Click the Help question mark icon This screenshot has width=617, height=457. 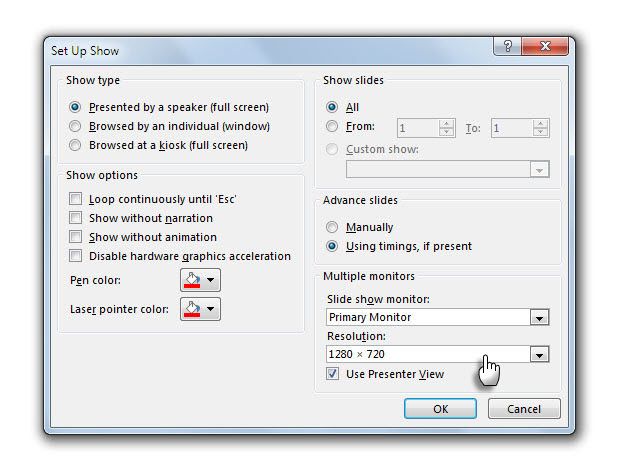click(508, 47)
